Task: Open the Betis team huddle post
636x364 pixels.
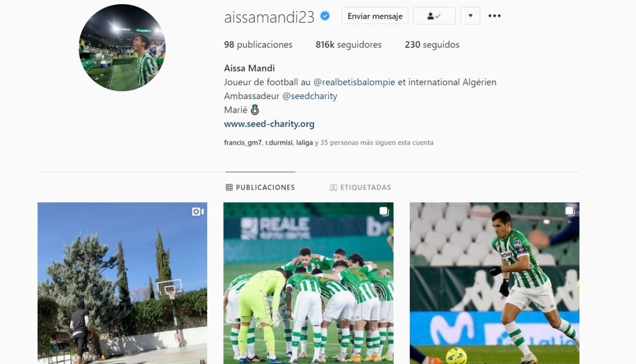Action: [x=308, y=283]
